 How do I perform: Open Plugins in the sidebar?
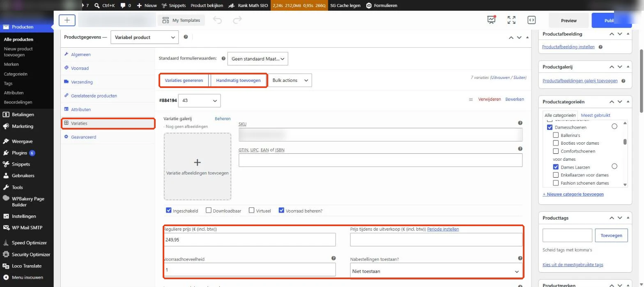coord(19,153)
